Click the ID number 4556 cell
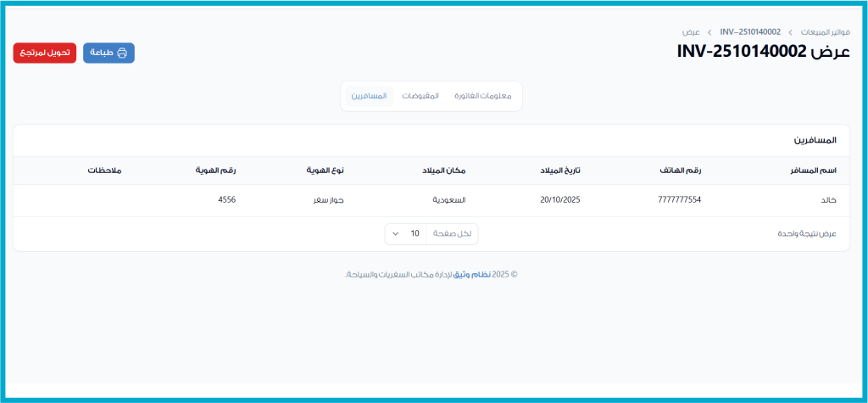The width and height of the screenshot is (868, 403). tap(226, 200)
